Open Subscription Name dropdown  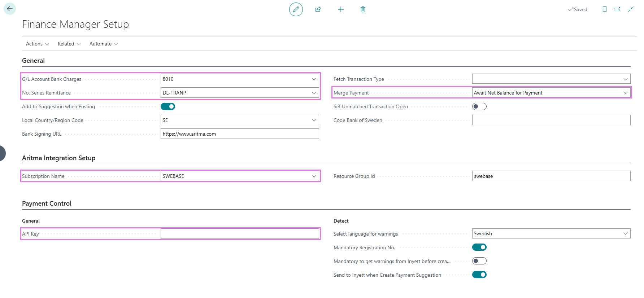[x=314, y=176]
